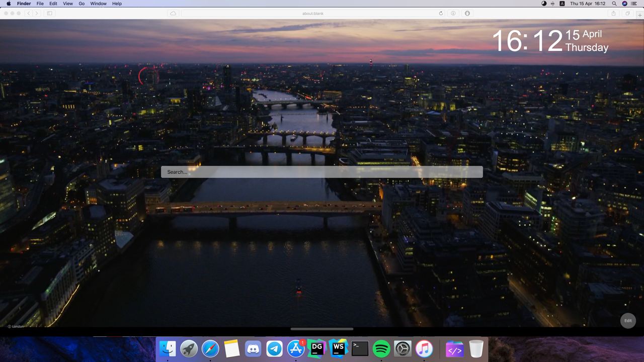
Task: Click the circular shield extension icon in the Safari toolbar
Action: pos(467,13)
